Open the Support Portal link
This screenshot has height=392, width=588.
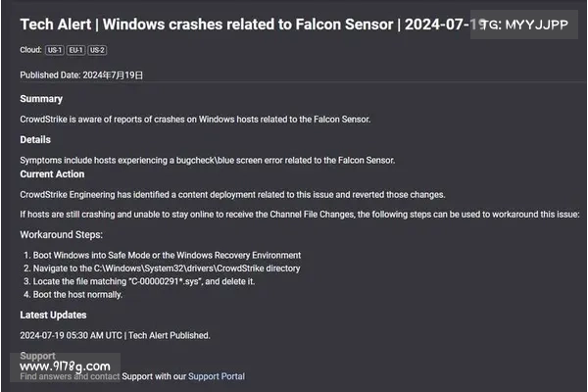pos(217,376)
